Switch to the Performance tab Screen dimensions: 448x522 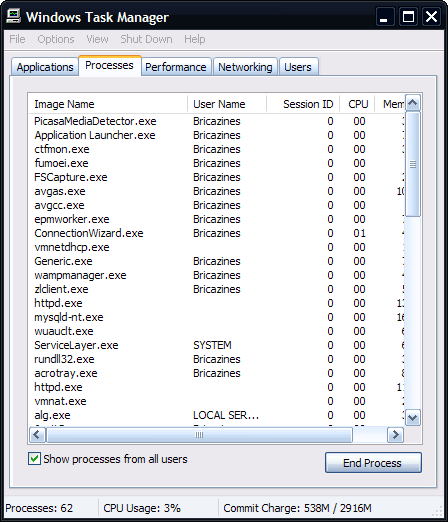(176, 67)
